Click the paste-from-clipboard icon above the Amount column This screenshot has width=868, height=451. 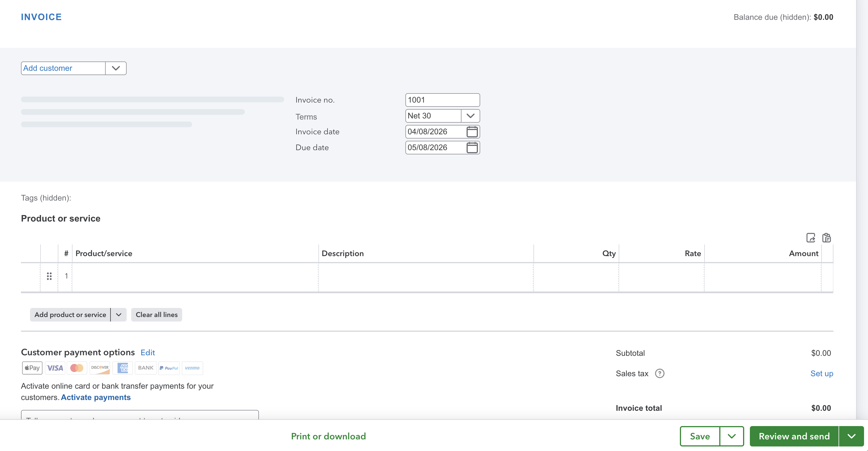click(x=827, y=238)
